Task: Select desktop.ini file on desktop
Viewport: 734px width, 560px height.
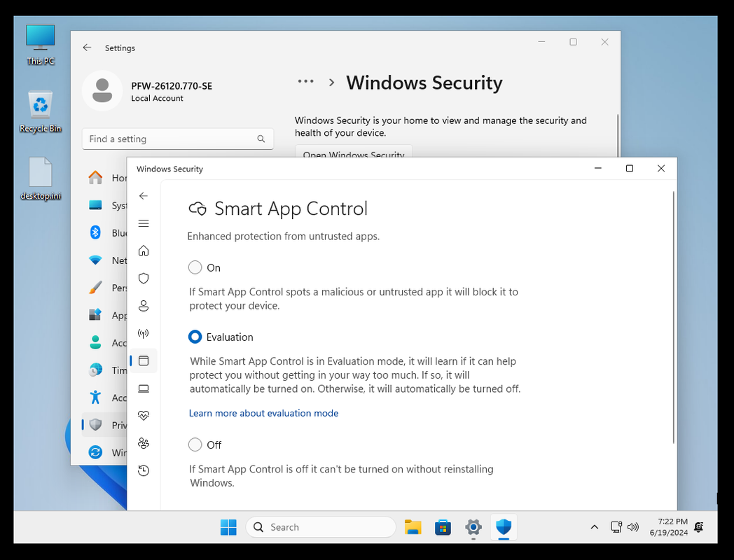Action: pos(40,178)
